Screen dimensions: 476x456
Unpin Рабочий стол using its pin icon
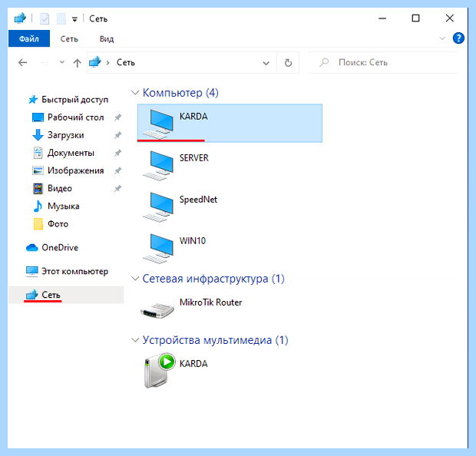pos(117,117)
